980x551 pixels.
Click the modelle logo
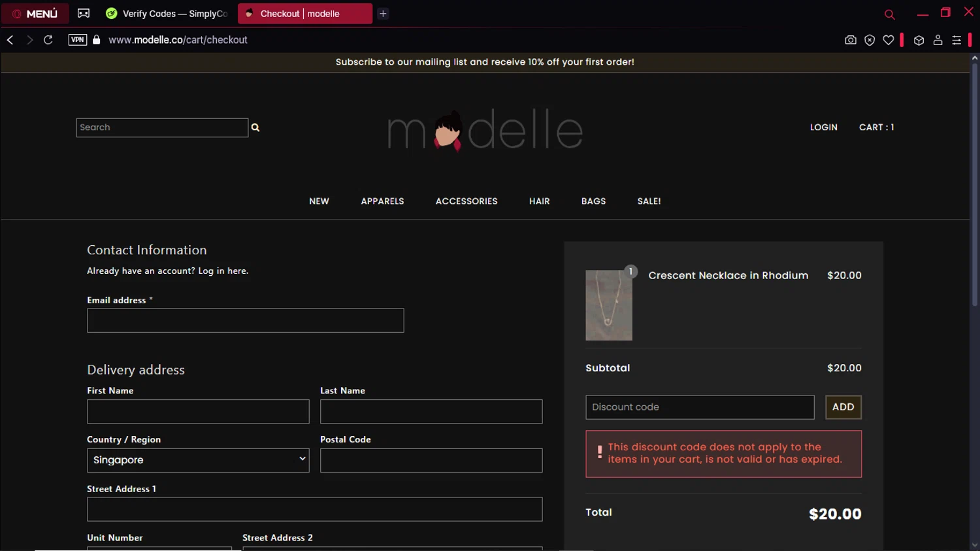tap(485, 130)
